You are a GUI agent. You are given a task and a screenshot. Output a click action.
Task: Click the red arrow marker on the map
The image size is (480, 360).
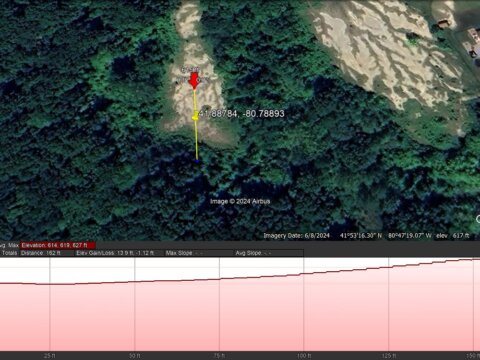(x=194, y=81)
